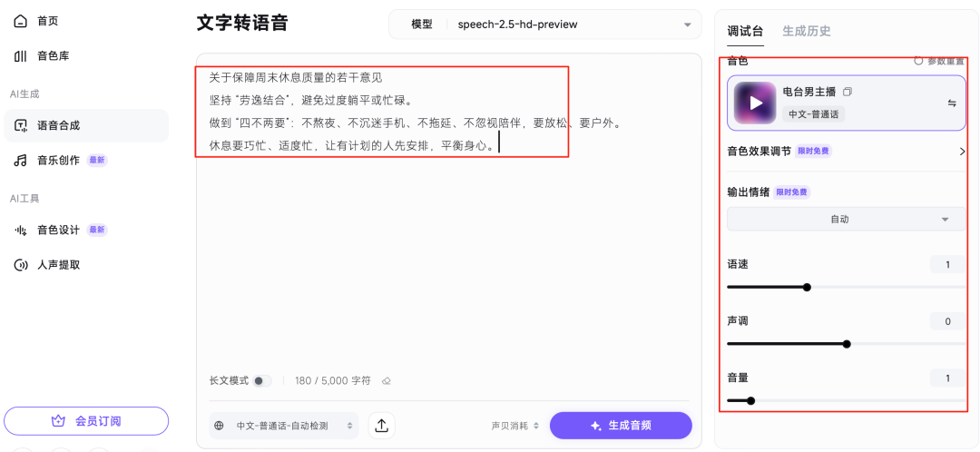Open 音色库 in the sidebar
Screen dimensions: 980x452
point(53,56)
